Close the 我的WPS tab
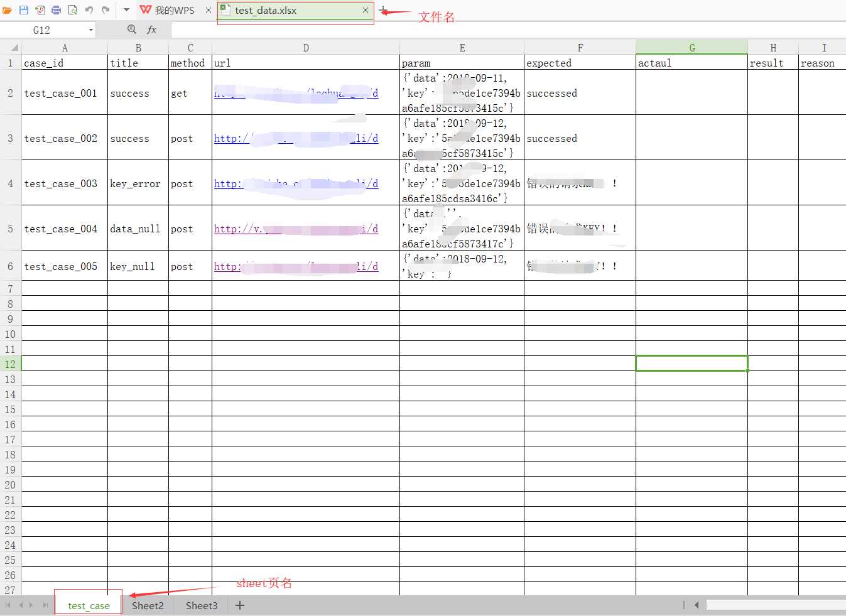 (x=209, y=10)
